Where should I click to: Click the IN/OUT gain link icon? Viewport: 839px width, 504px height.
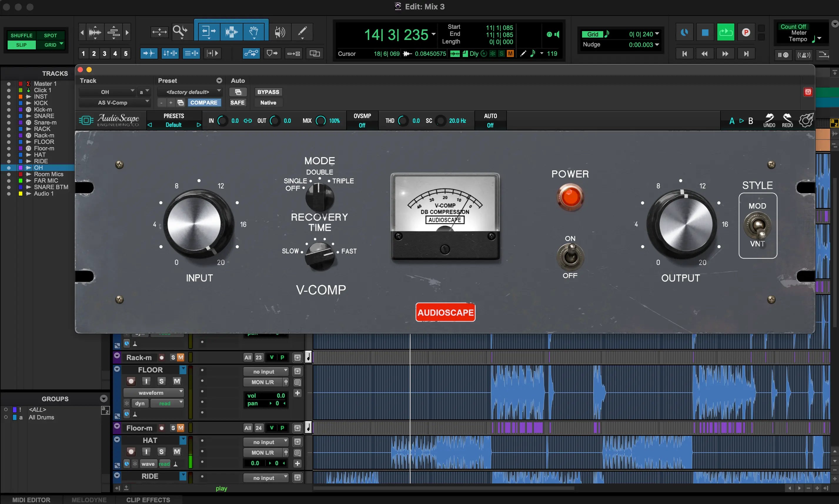(248, 120)
